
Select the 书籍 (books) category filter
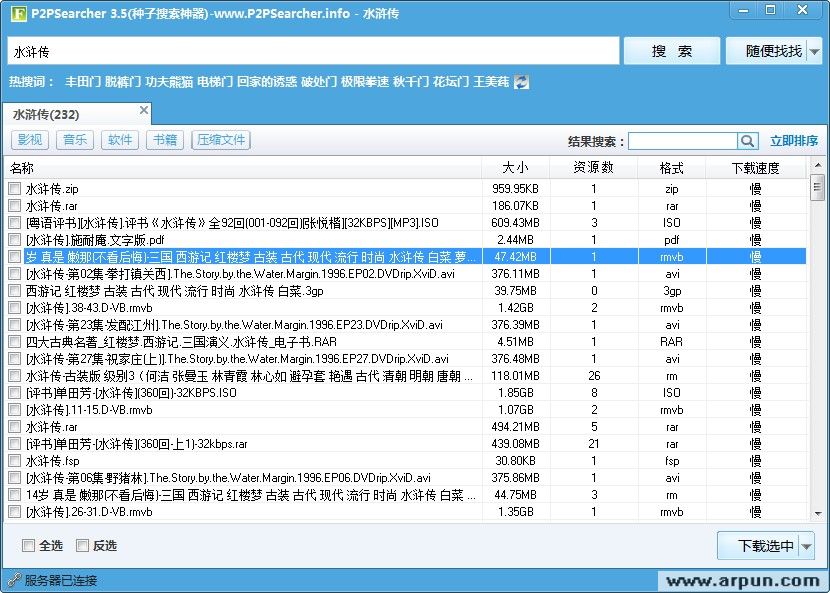(x=164, y=139)
